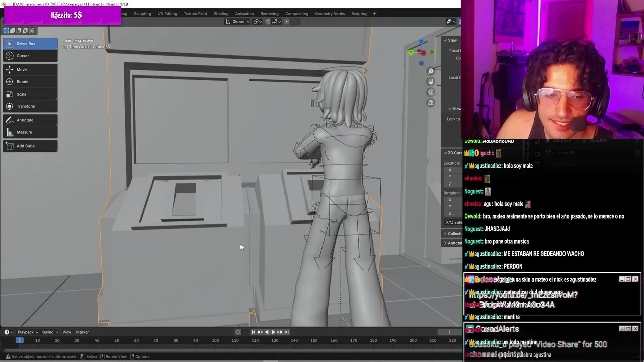
Task: Open Texture Paint workspace tab
Action: [195, 14]
